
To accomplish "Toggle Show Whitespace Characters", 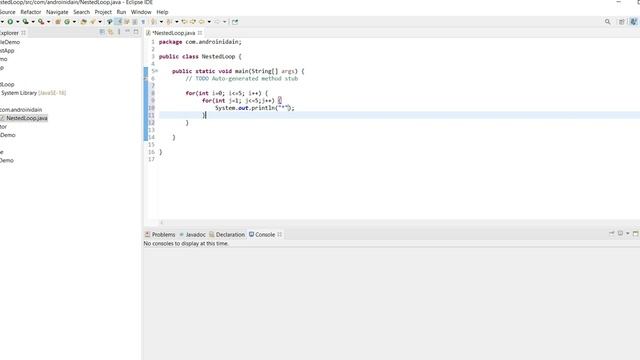I will pyautogui.click(x=143, y=22).
